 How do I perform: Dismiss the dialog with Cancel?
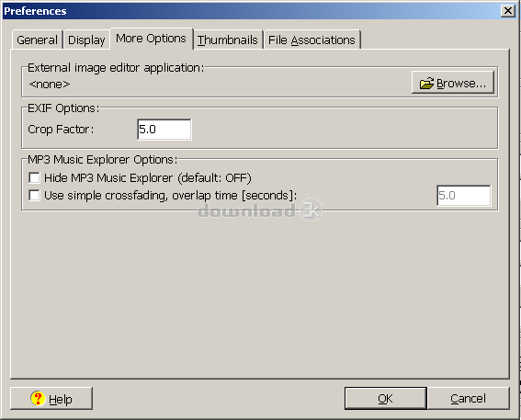469,398
